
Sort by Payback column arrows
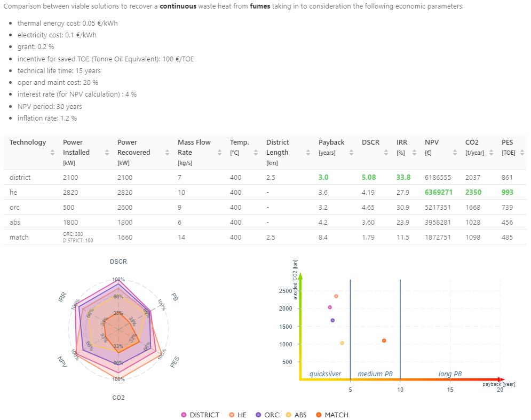point(352,153)
